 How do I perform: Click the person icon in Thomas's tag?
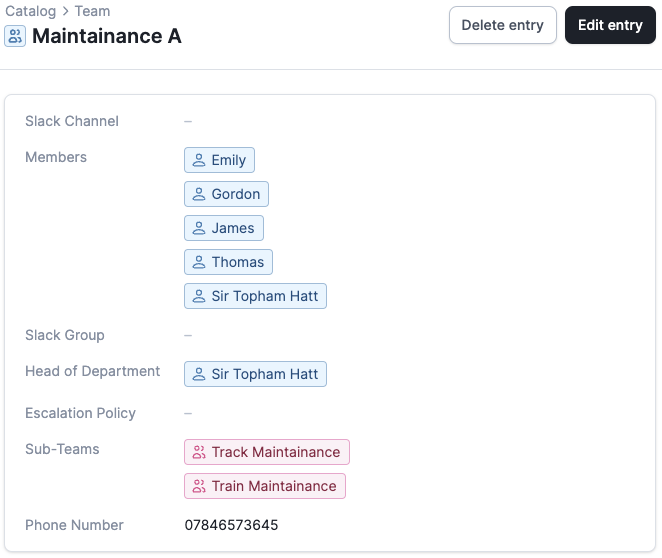(x=199, y=262)
